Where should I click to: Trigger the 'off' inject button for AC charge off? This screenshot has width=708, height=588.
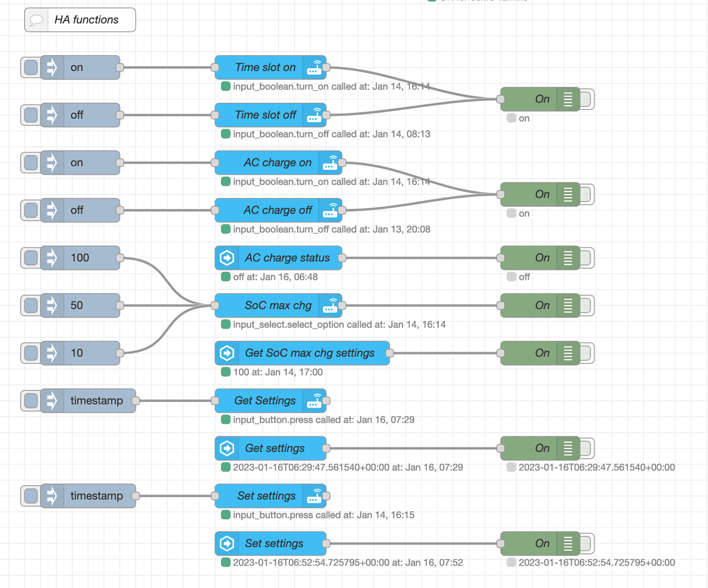pyautogui.click(x=31, y=210)
